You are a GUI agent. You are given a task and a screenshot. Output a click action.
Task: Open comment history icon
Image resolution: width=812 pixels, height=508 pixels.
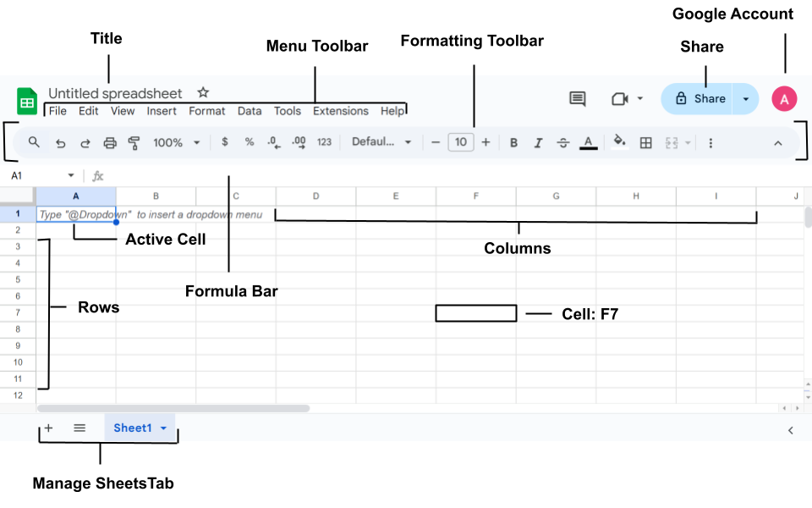[577, 99]
